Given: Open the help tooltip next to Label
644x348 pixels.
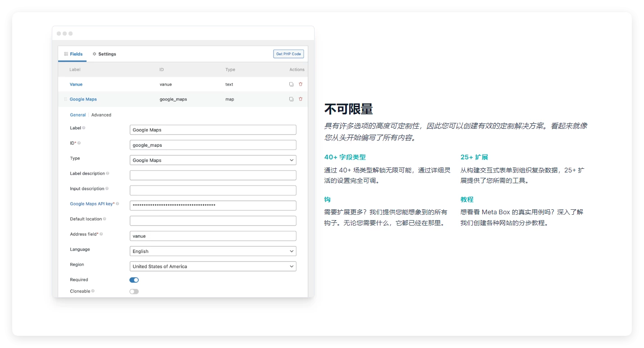Looking at the screenshot, I should [83, 128].
